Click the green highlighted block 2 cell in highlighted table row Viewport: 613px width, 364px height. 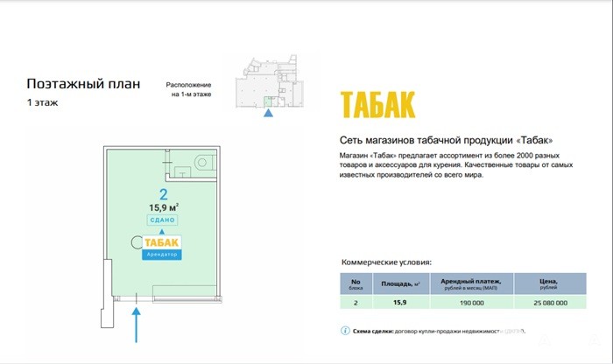(356, 303)
